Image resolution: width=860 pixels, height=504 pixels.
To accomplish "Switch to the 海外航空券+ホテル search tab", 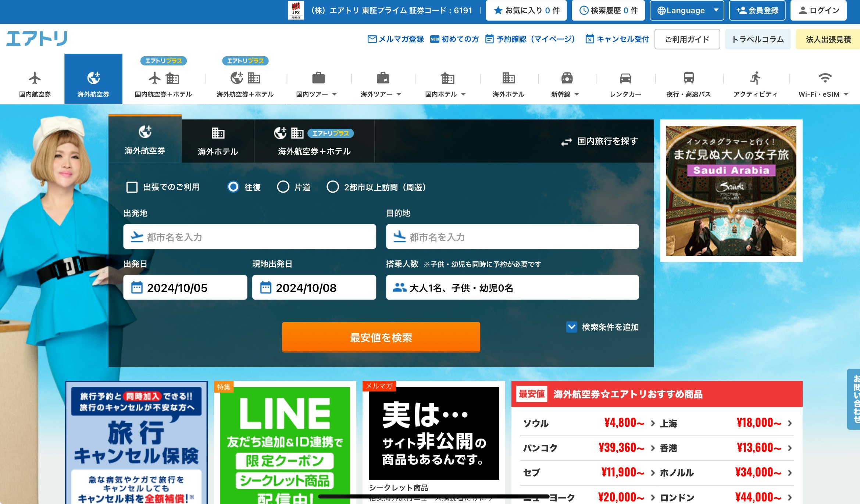I will [x=314, y=141].
